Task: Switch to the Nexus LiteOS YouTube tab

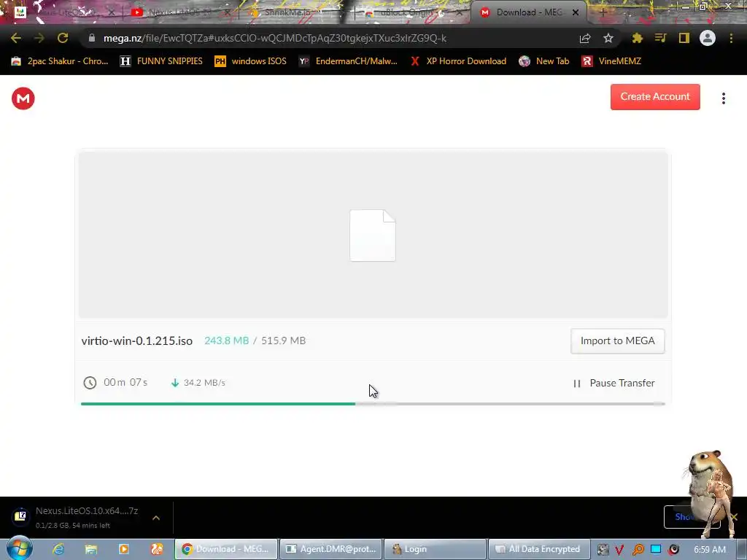Action: point(180,12)
